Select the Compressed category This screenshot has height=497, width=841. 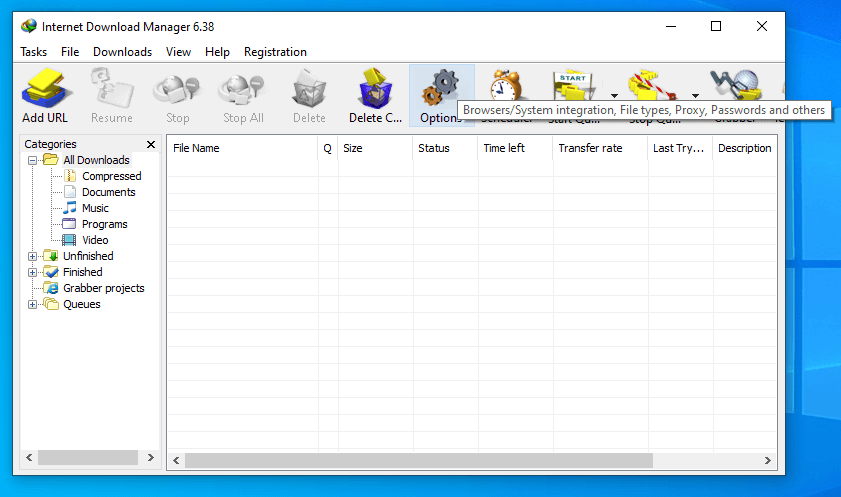tap(112, 176)
